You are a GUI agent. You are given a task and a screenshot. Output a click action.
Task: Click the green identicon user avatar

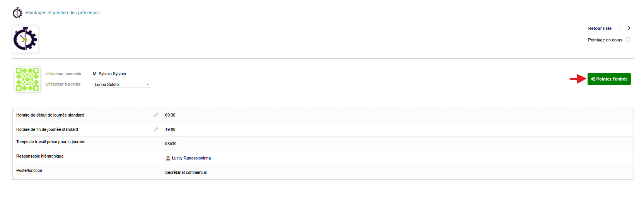pyautogui.click(x=27, y=79)
